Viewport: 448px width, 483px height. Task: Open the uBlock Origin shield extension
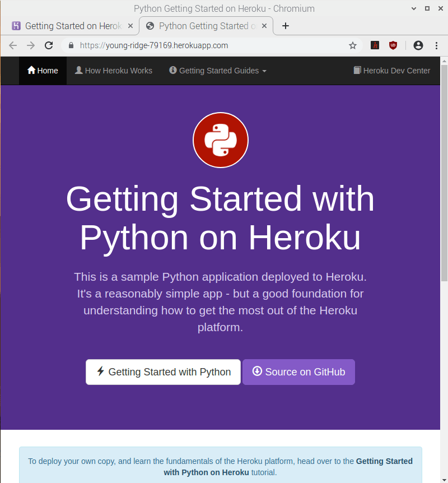[x=393, y=45]
